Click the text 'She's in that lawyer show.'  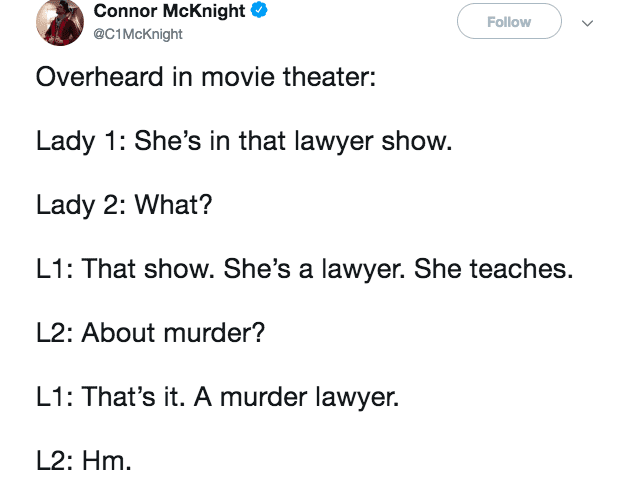tap(293, 141)
